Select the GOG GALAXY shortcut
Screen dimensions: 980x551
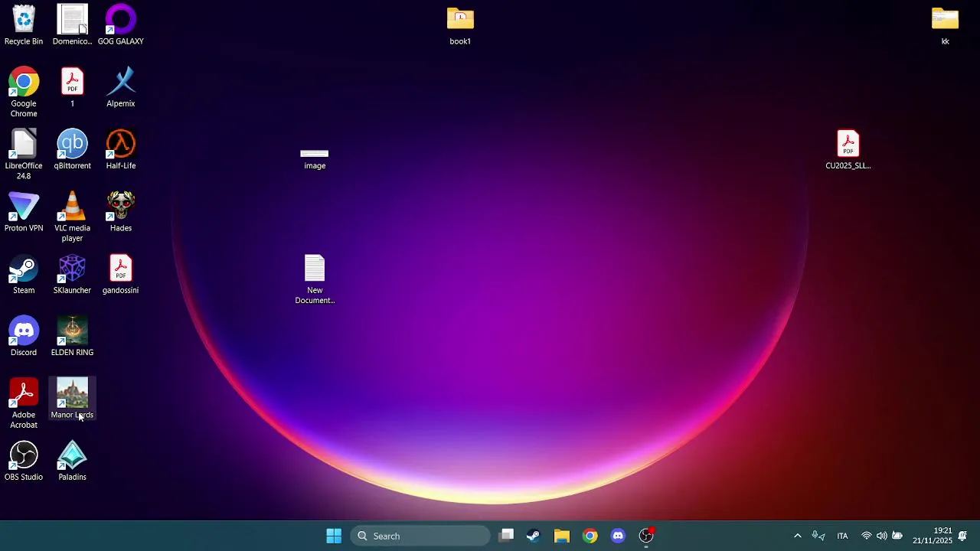pyautogui.click(x=121, y=25)
